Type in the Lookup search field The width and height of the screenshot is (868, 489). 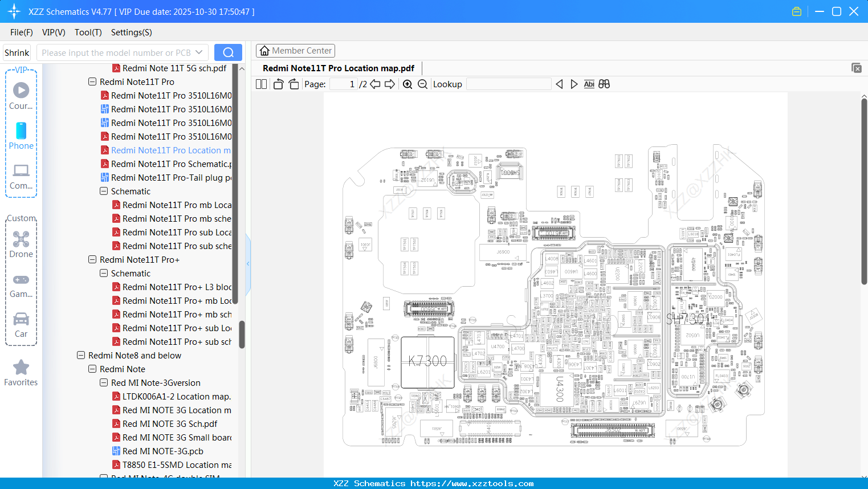(509, 84)
